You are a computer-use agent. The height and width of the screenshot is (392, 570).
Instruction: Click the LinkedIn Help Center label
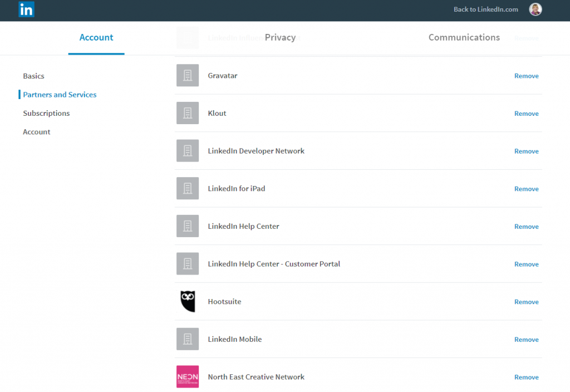click(x=244, y=226)
